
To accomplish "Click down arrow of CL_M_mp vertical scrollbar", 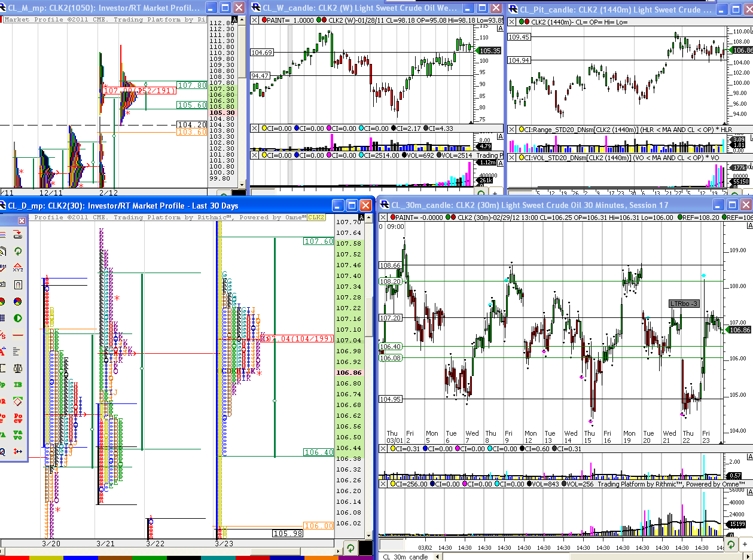I will [242, 185].
